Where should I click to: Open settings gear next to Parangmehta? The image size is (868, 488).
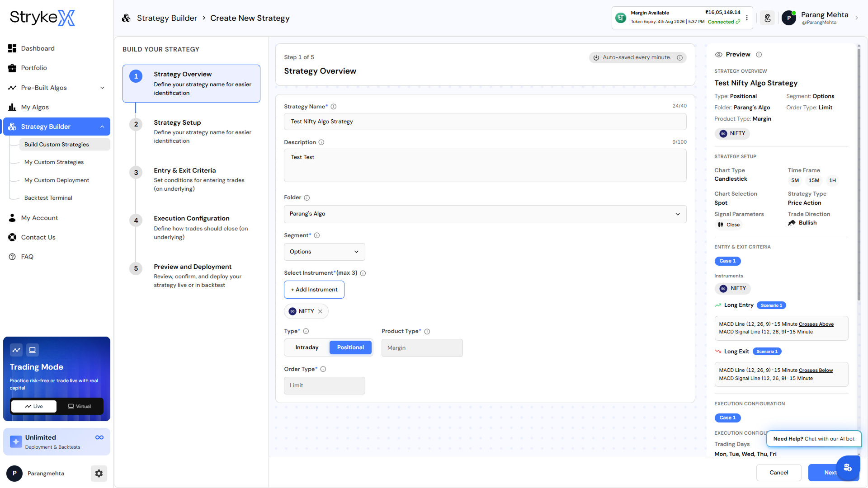[x=99, y=474]
